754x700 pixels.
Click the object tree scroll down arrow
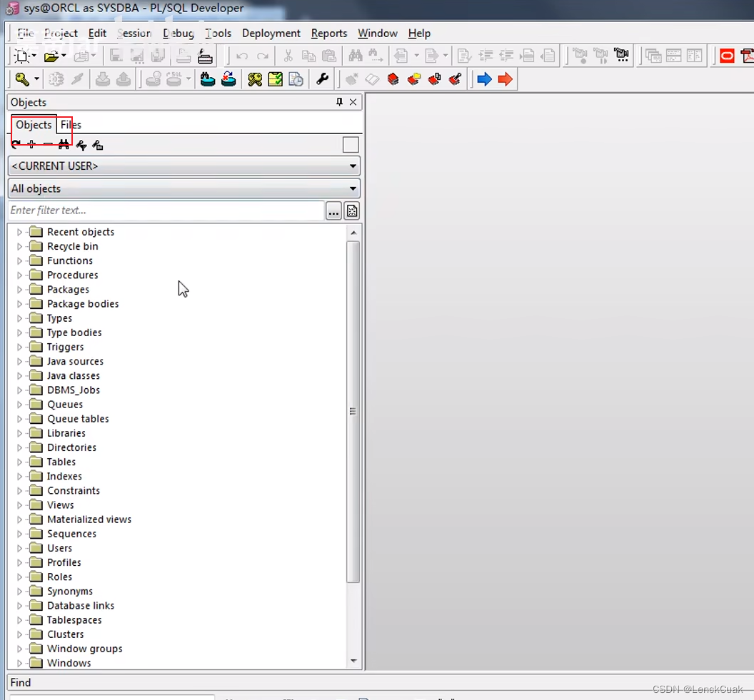[353, 661]
